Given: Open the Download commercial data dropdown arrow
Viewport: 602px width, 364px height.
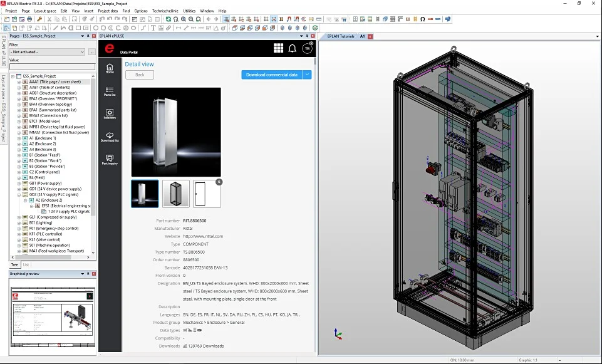Looking at the screenshot, I should click(307, 75).
